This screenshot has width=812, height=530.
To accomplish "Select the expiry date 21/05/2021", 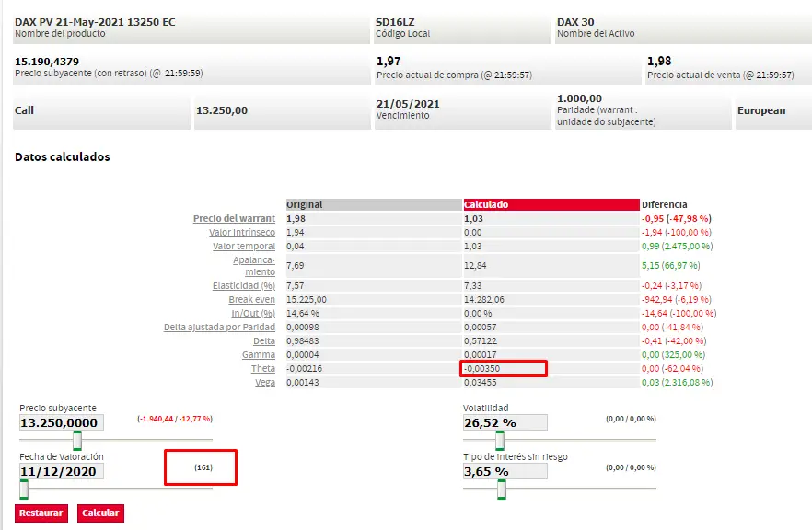I will [408, 103].
